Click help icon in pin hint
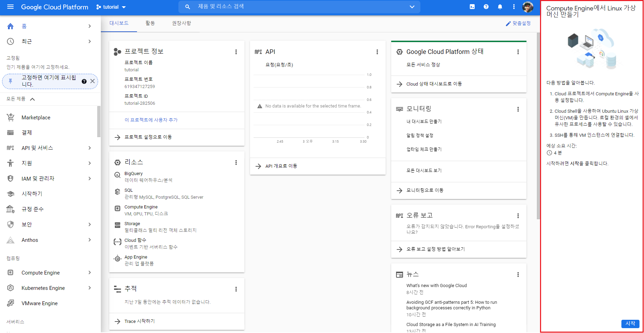The image size is (644, 333). (x=84, y=81)
